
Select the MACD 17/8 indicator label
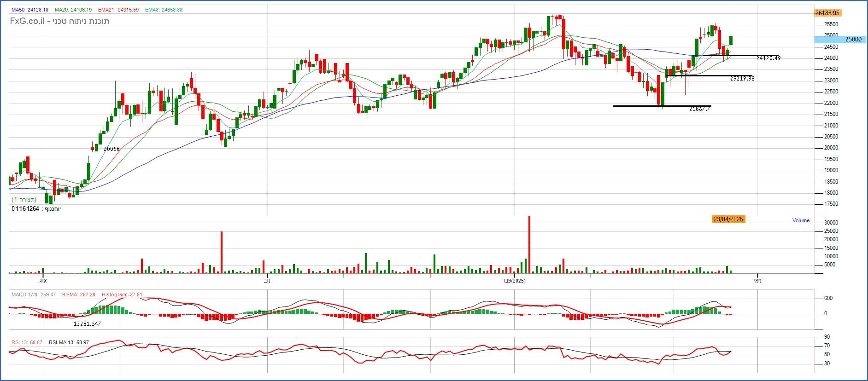33,294
